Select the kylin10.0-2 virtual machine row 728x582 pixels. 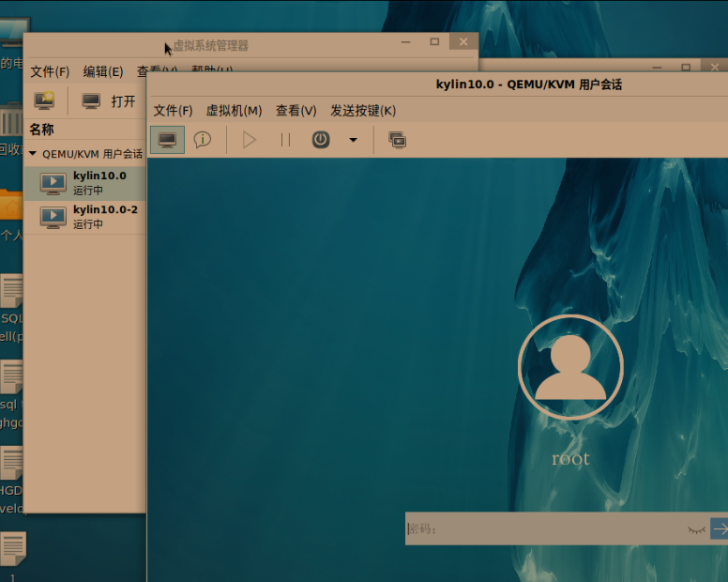pyautogui.click(x=84, y=217)
